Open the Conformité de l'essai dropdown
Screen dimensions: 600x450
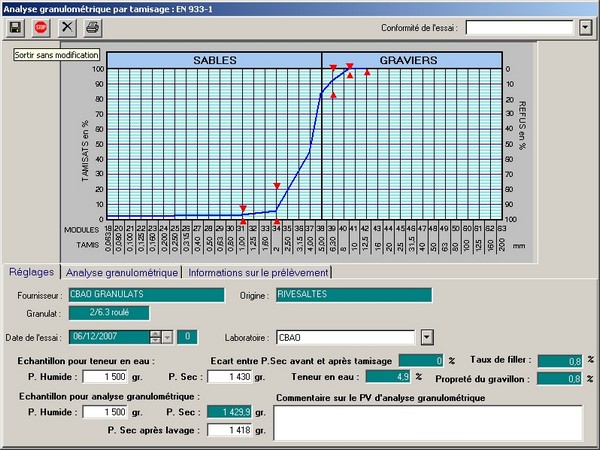[585, 28]
